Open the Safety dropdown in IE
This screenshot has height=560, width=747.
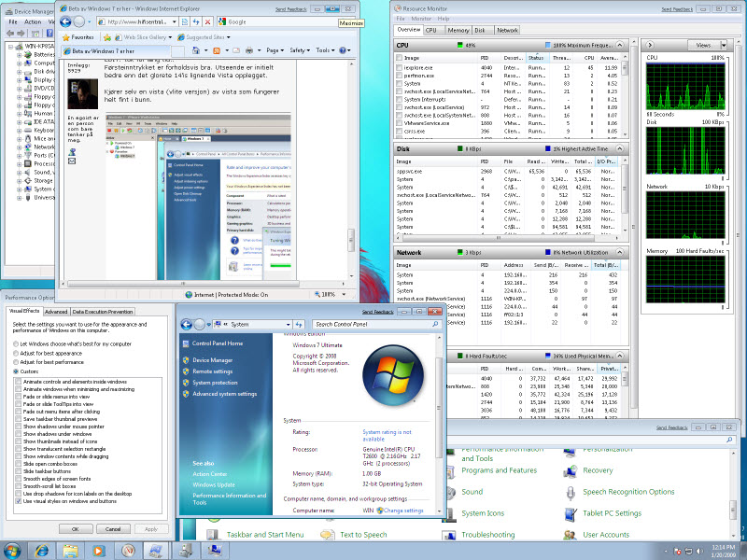pyautogui.click(x=300, y=50)
